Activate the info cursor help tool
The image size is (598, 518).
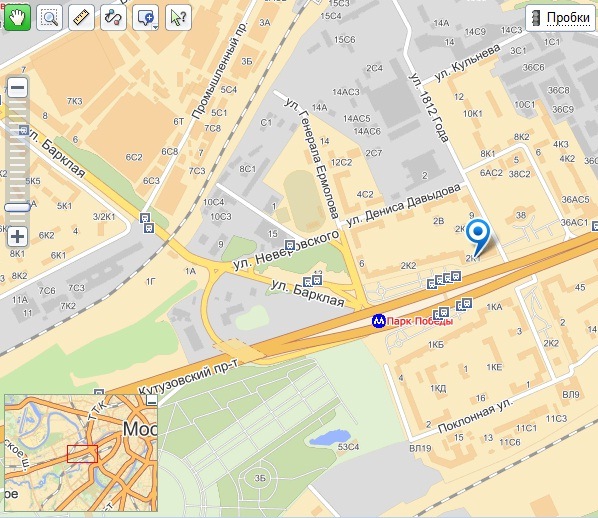point(178,18)
